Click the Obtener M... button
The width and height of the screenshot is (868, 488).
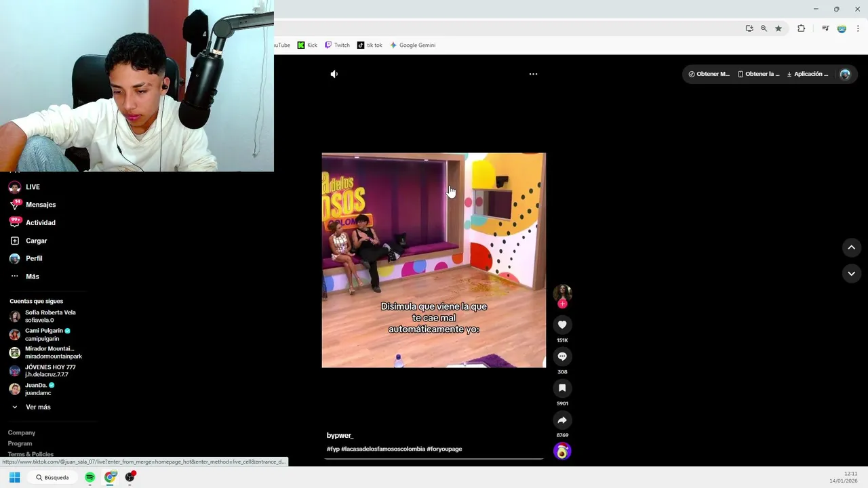pyautogui.click(x=709, y=74)
